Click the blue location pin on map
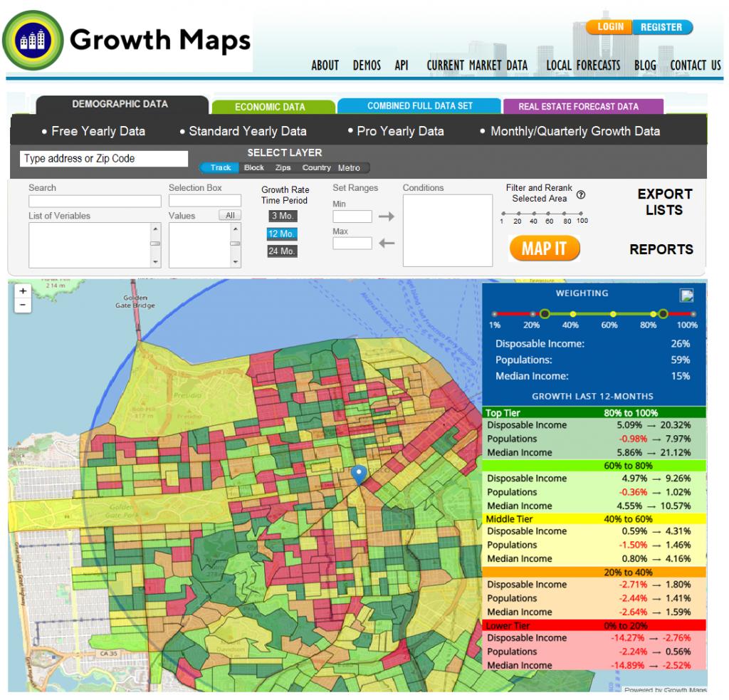Viewport: 729px width, 700px height. (x=359, y=474)
